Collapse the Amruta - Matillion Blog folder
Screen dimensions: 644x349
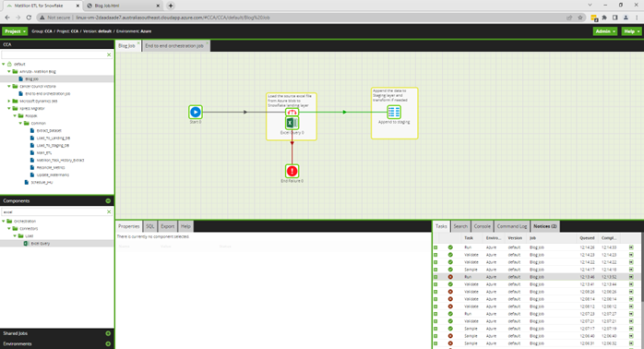[9, 71]
